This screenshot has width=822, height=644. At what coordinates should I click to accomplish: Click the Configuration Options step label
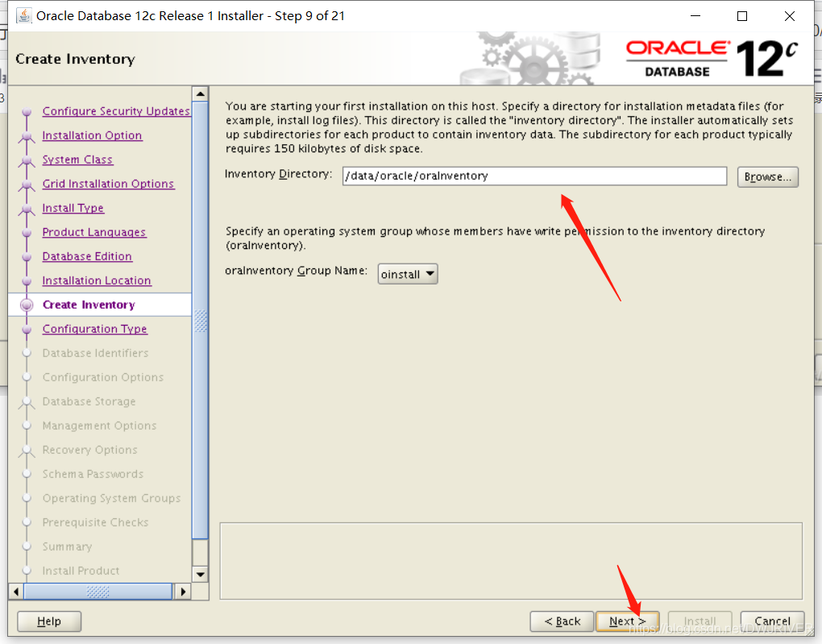click(103, 377)
